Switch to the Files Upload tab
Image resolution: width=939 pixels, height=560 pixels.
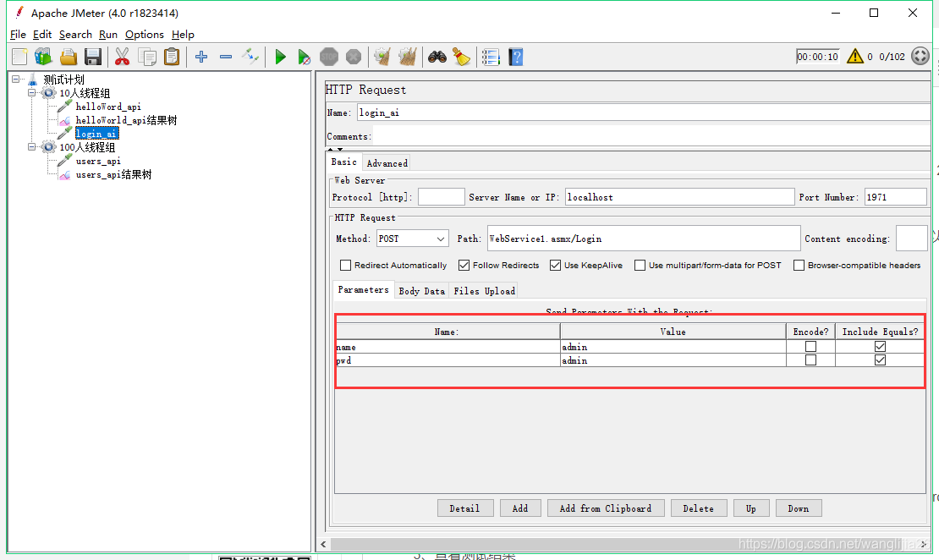pos(484,290)
